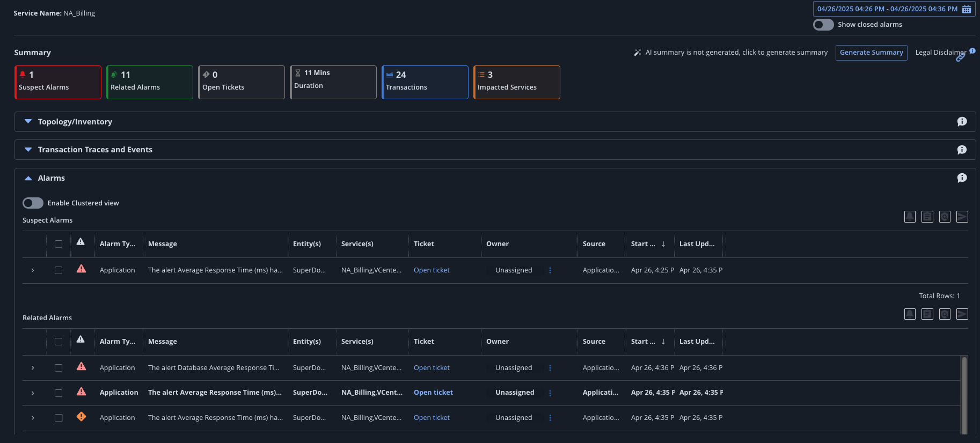980x443 pixels.
Task: Select the Suspect Alarms summary card
Action: pyautogui.click(x=58, y=82)
